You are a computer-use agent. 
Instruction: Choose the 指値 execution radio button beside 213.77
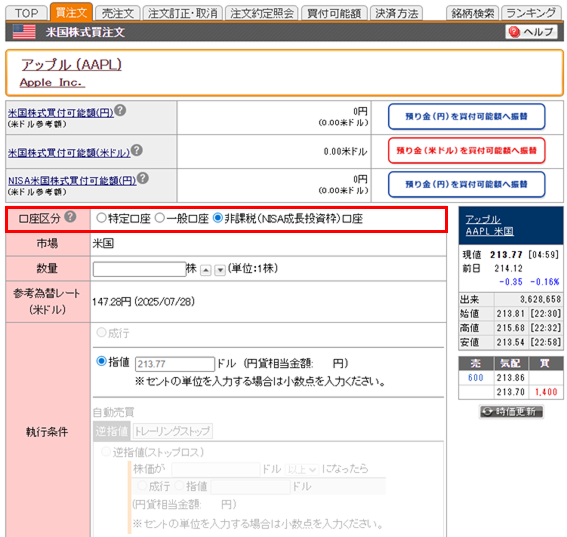(x=102, y=361)
